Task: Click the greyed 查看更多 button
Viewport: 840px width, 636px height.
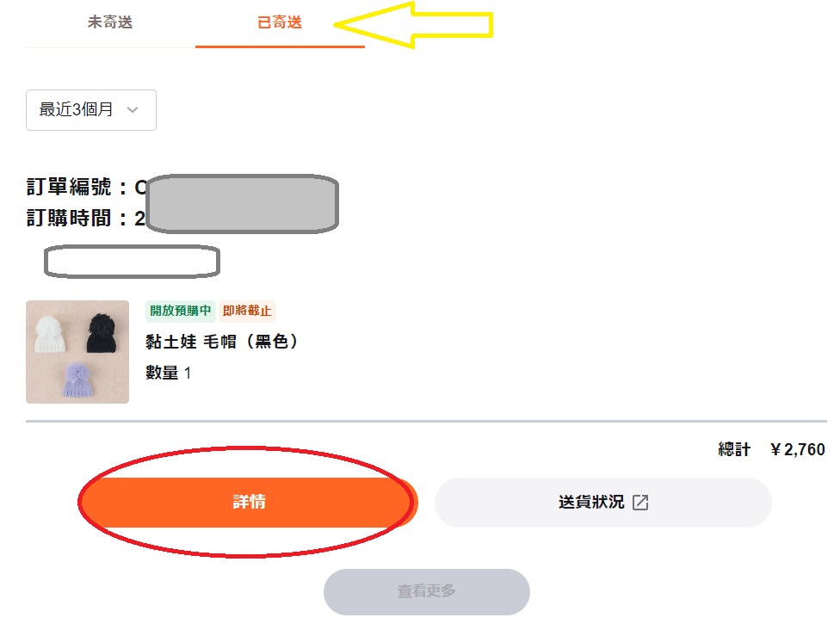Action: point(426,591)
